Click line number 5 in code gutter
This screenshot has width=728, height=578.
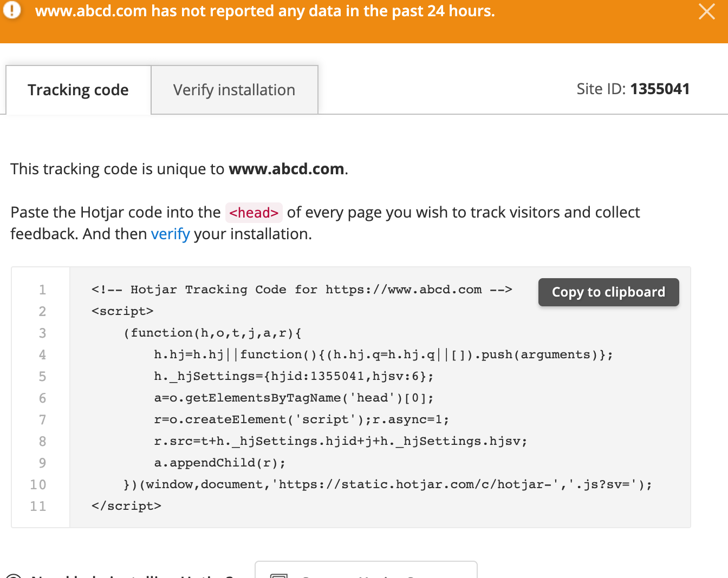[x=42, y=376]
